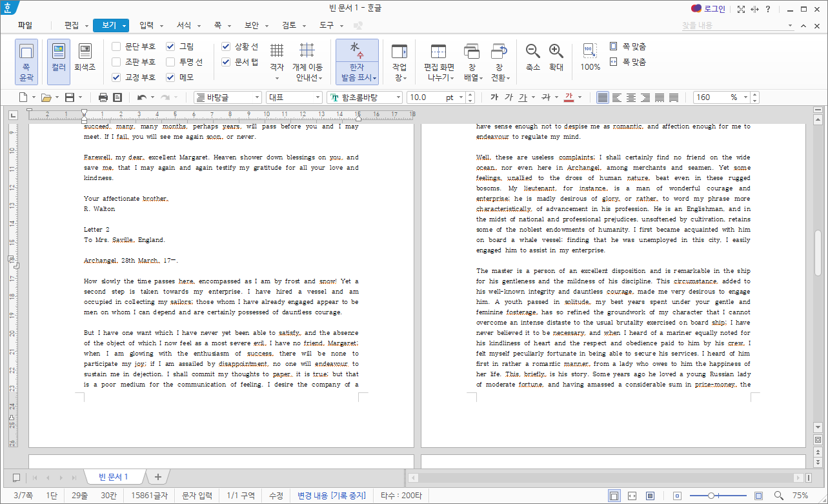Uncheck 교정 부호 checkbox

pyautogui.click(x=116, y=77)
